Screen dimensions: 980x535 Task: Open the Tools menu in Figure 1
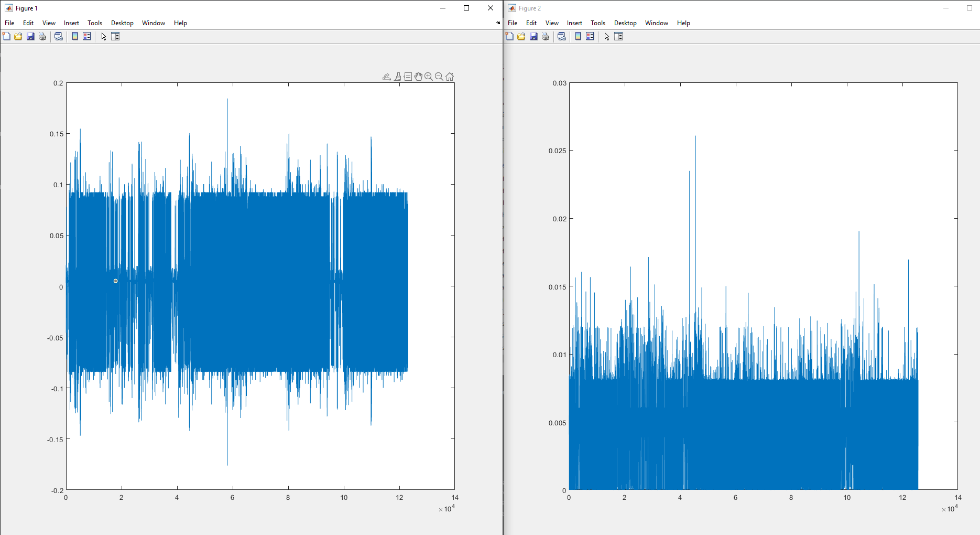point(95,23)
